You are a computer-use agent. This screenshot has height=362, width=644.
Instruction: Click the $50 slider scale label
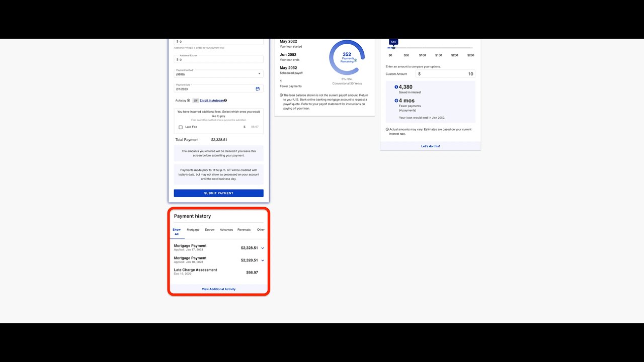pyautogui.click(x=407, y=55)
